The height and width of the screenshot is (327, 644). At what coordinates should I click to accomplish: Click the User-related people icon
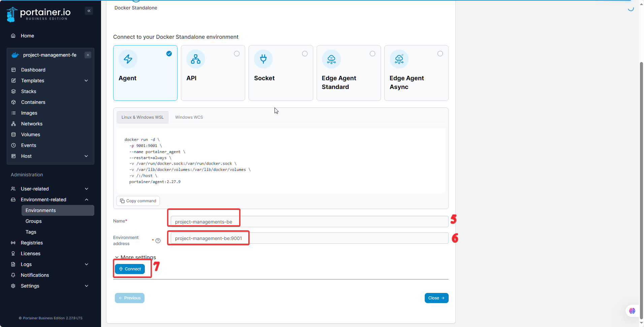(x=13, y=189)
